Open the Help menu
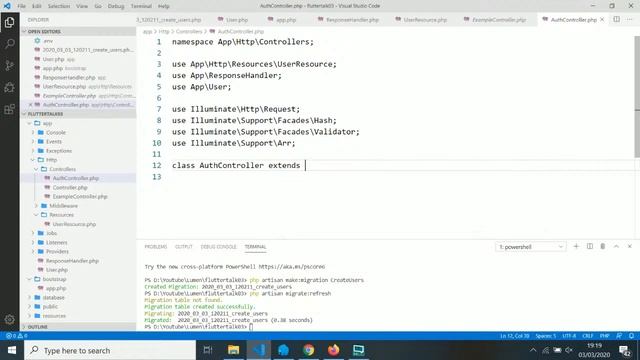Screen dimensions: 640x360 pyautogui.click(x=164, y=6)
